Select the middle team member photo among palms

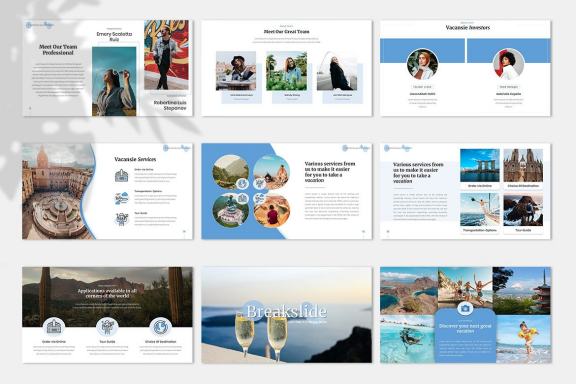pyautogui.click(x=287, y=71)
